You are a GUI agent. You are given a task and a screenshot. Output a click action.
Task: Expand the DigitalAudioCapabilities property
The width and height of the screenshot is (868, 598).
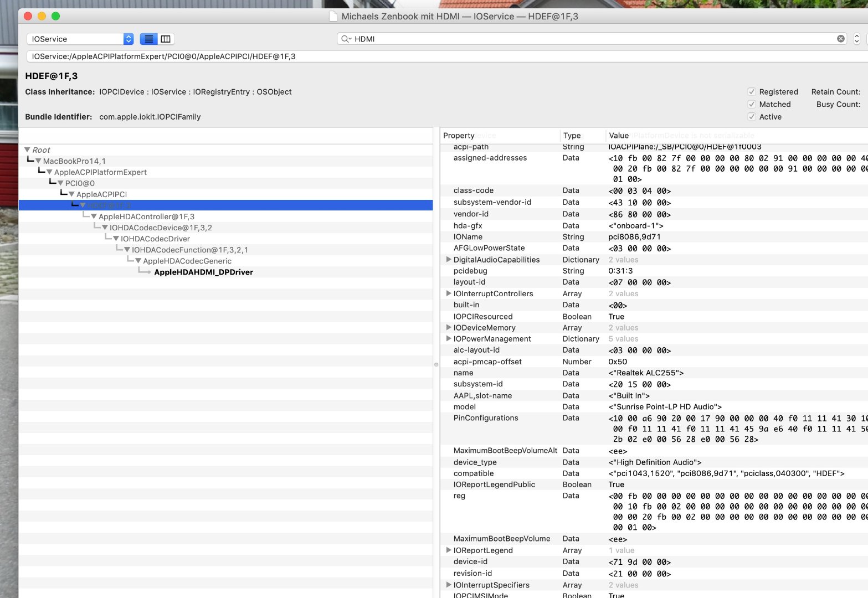pyautogui.click(x=449, y=259)
